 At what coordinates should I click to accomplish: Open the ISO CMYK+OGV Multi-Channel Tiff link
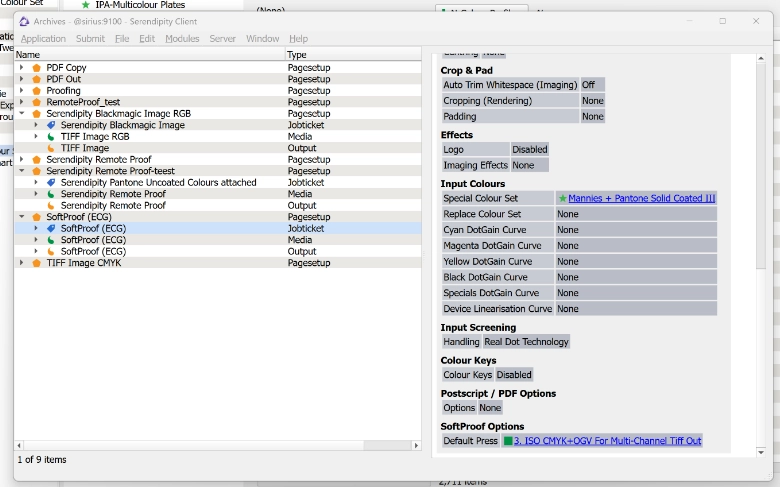pos(607,441)
